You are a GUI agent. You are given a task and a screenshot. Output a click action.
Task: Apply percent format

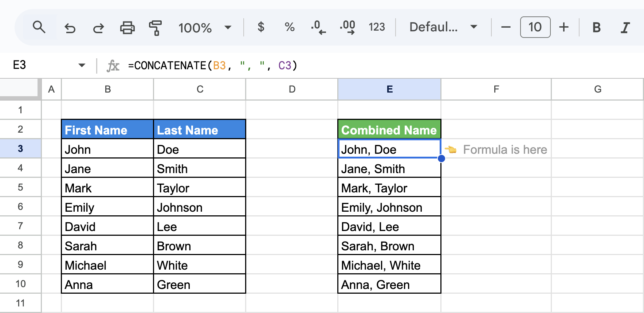(x=290, y=27)
